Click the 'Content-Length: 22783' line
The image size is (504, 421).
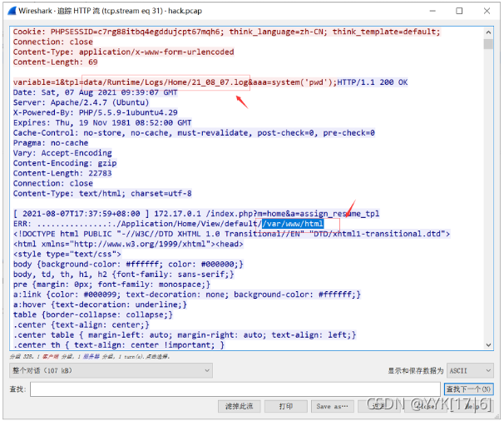pos(62,173)
